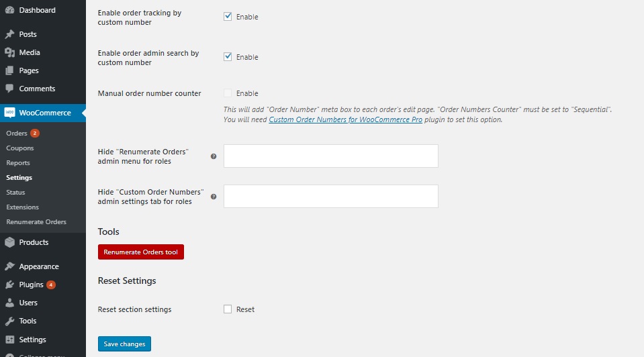Uncheck Enable order tracking by custom number
Viewport: 644px width, 357px height.
coord(228,16)
